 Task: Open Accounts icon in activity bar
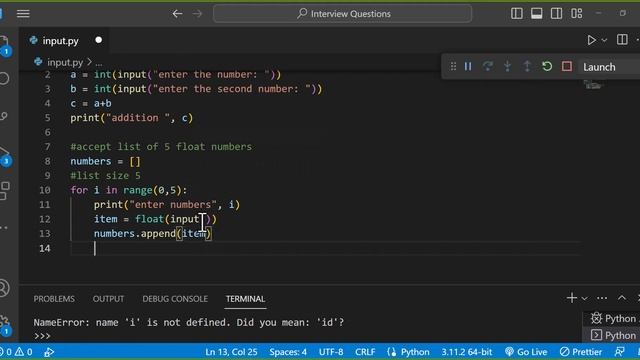(4, 288)
